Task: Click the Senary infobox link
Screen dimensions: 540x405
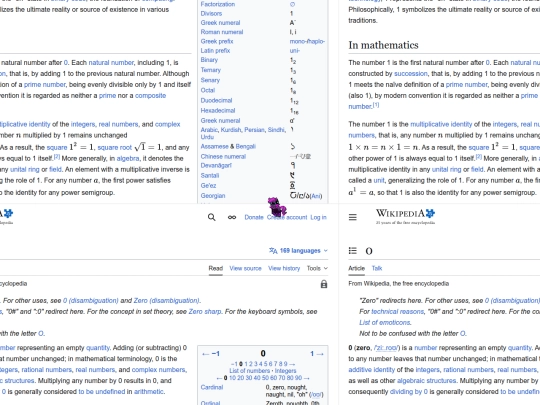Action: [x=210, y=80]
